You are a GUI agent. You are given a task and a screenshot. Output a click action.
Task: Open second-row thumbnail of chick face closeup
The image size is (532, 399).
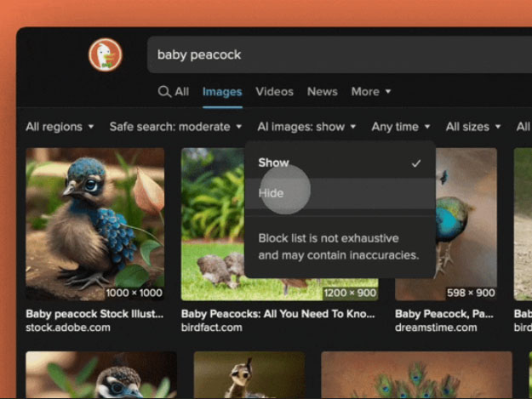101,374
